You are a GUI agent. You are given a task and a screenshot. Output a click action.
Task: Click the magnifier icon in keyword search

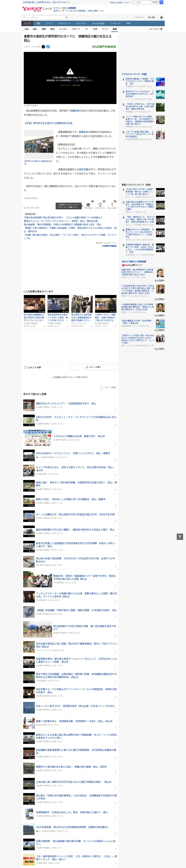pyautogui.click(x=66, y=18)
